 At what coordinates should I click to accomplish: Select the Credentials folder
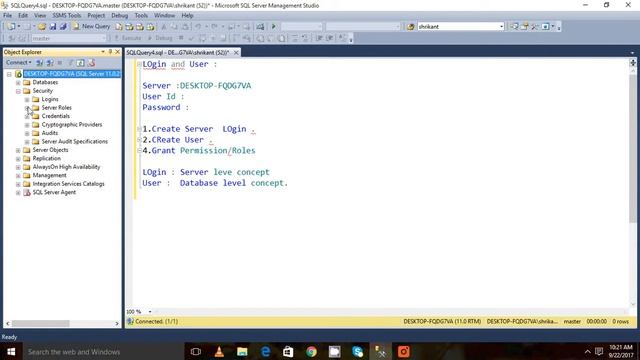[x=56, y=116]
